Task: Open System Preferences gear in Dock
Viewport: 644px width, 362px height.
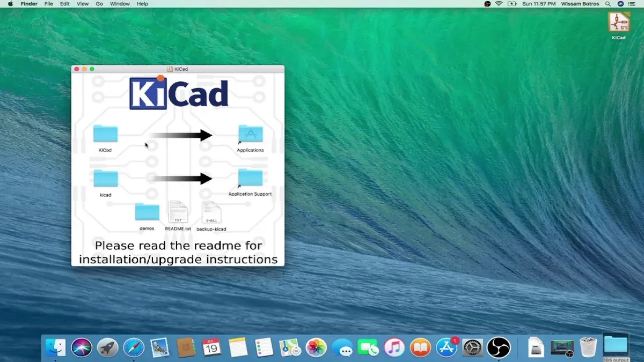Action: (x=473, y=348)
